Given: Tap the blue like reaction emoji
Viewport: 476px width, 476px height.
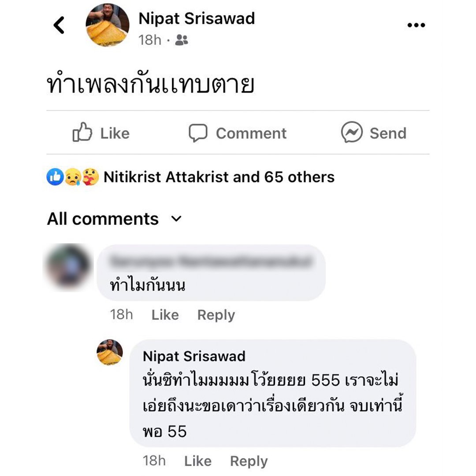Looking at the screenshot, I should [55, 177].
